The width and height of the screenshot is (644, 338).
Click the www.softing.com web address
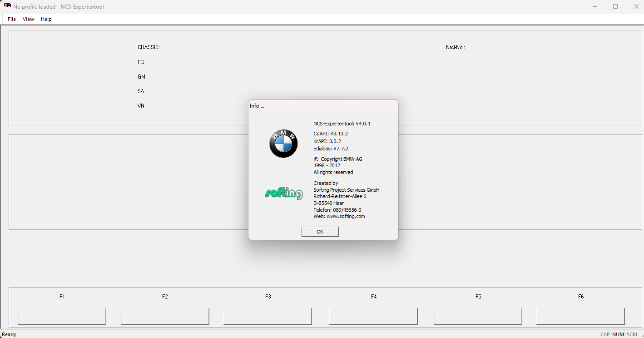pos(346,217)
